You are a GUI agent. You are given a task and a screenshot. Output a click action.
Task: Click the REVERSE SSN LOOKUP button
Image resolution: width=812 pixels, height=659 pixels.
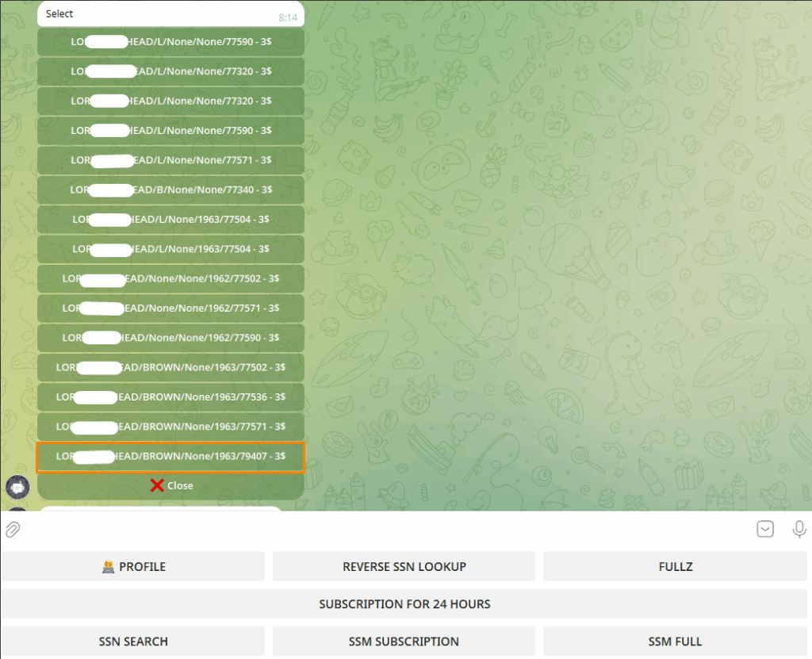tap(404, 566)
